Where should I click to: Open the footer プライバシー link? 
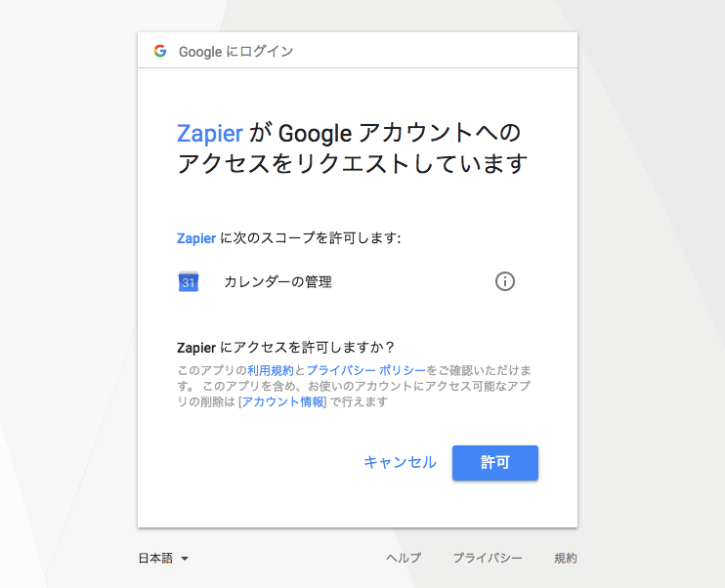[x=487, y=559]
